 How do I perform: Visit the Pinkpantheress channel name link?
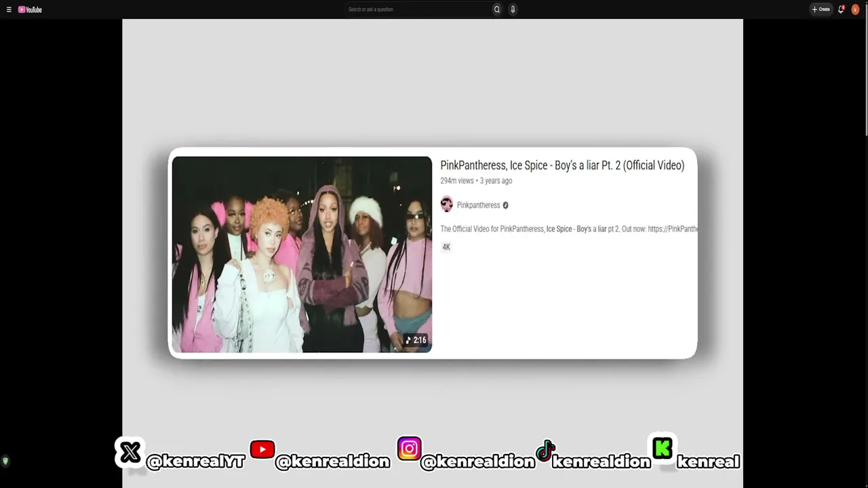tap(478, 205)
